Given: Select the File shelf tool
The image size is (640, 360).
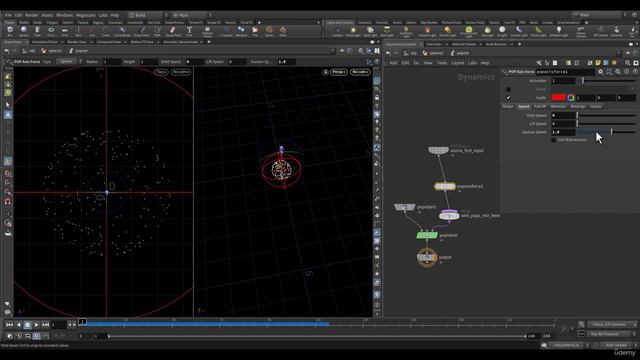Looking at the screenshot, I should (255, 31).
